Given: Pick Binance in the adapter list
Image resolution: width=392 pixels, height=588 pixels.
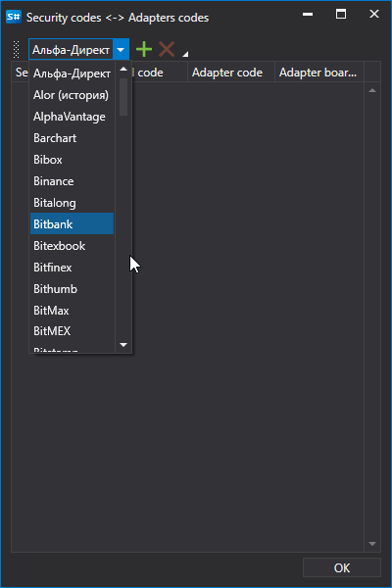Looking at the screenshot, I should pyautogui.click(x=72, y=181).
